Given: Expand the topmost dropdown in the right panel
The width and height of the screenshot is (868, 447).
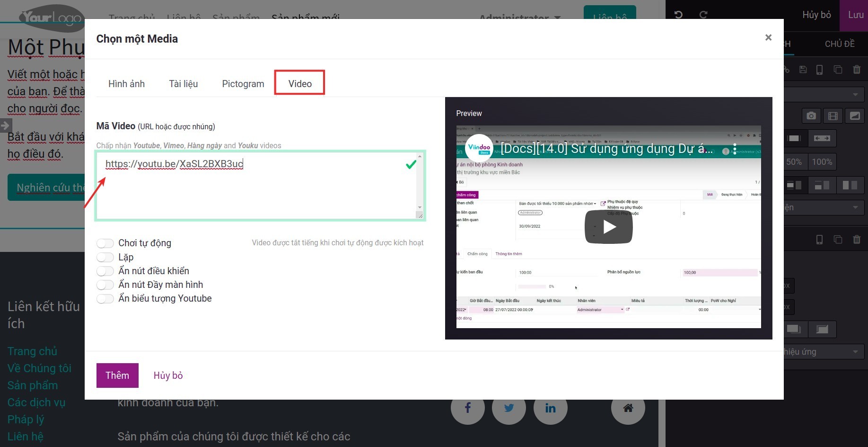Looking at the screenshot, I should click(x=823, y=94).
